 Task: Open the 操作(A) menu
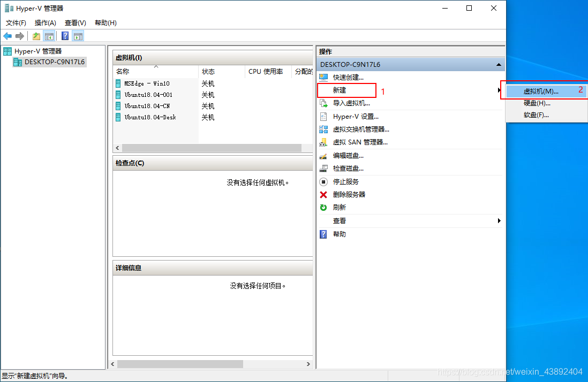click(46, 23)
